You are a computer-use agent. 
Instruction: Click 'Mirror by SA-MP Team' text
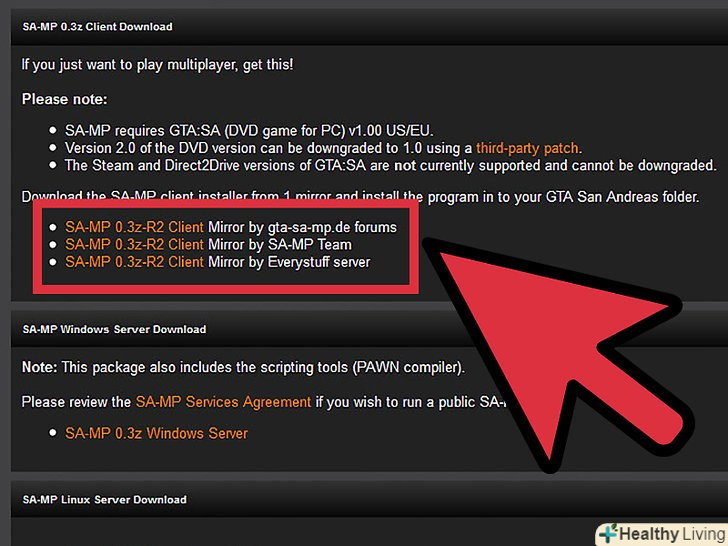click(x=280, y=244)
